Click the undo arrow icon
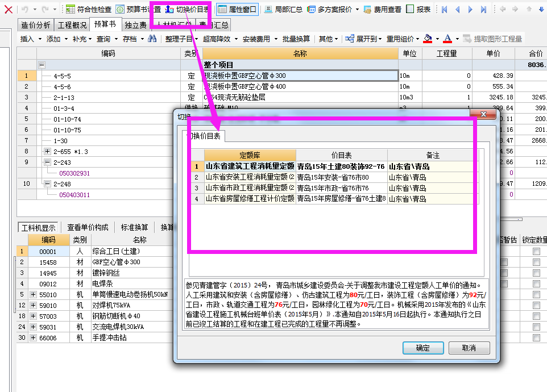The image size is (547, 392). tap(25, 10)
